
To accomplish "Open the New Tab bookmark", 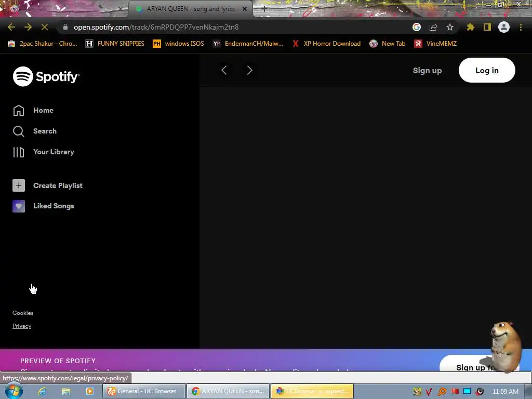I will (x=388, y=44).
